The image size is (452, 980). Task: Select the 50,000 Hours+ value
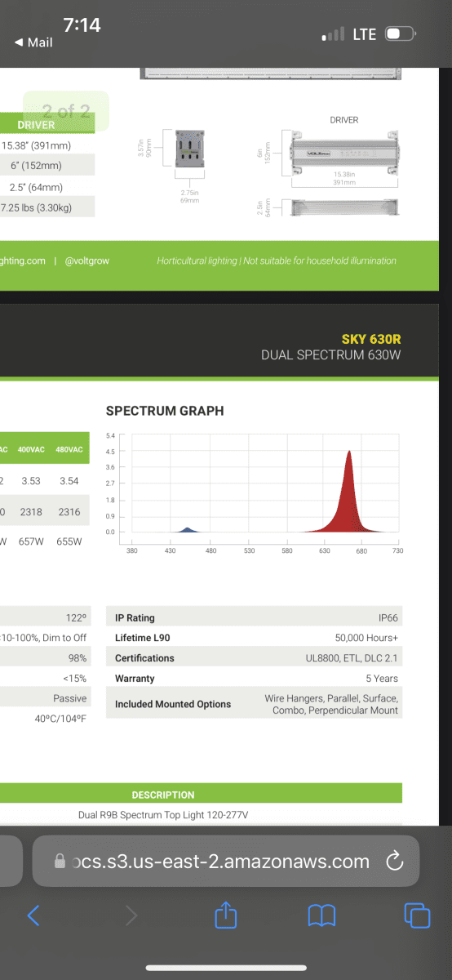367,638
